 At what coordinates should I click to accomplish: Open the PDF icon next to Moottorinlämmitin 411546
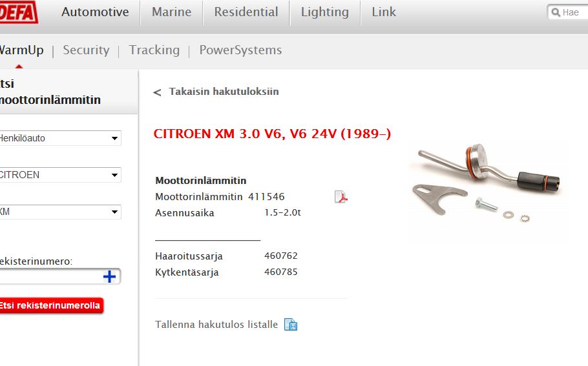coord(341,197)
